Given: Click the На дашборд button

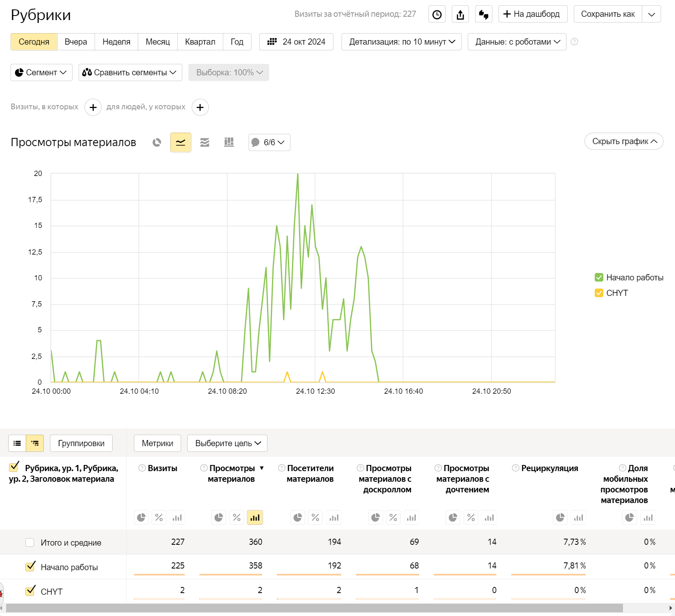Looking at the screenshot, I should point(532,14).
